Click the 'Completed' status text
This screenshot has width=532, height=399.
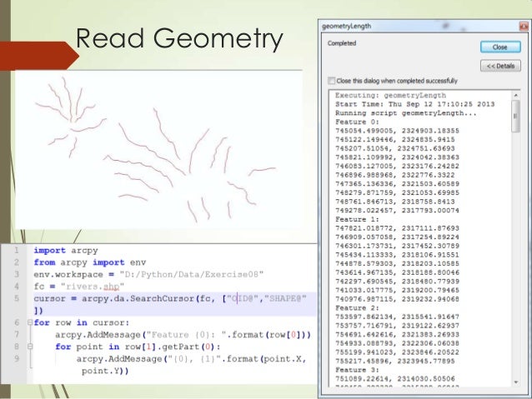(342, 43)
